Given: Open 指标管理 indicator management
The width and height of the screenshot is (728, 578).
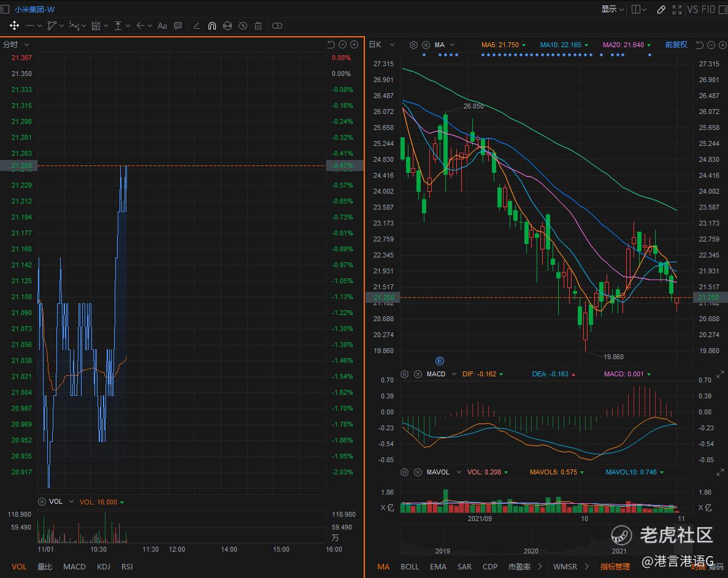Looking at the screenshot, I should (615, 566).
